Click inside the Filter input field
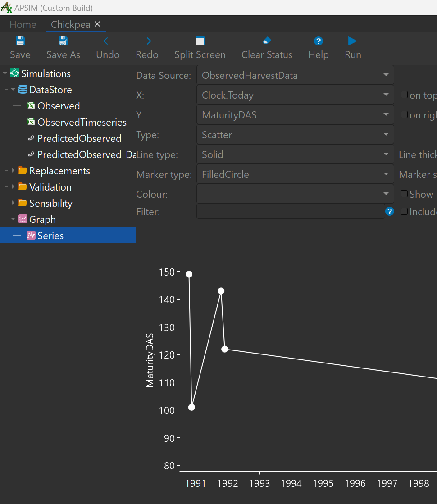Image resolution: width=437 pixels, height=504 pixels. pyautogui.click(x=288, y=211)
